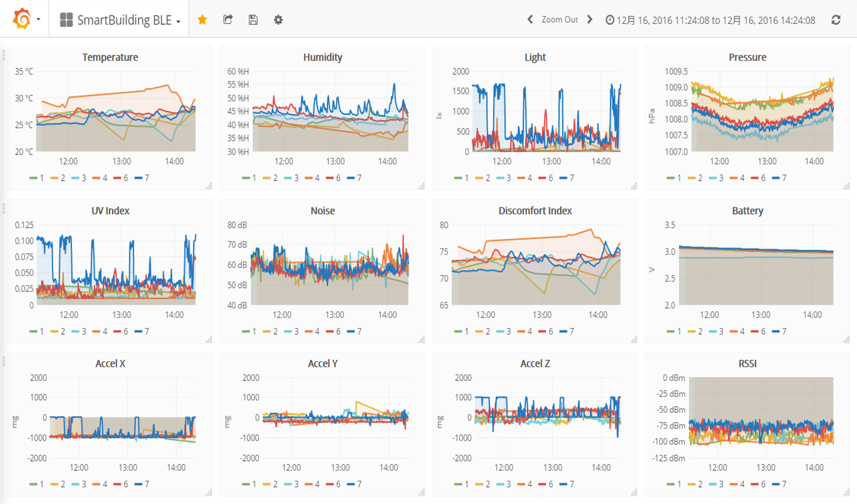Shift time range backward arrow
The image size is (857, 504).
(530, 20)
